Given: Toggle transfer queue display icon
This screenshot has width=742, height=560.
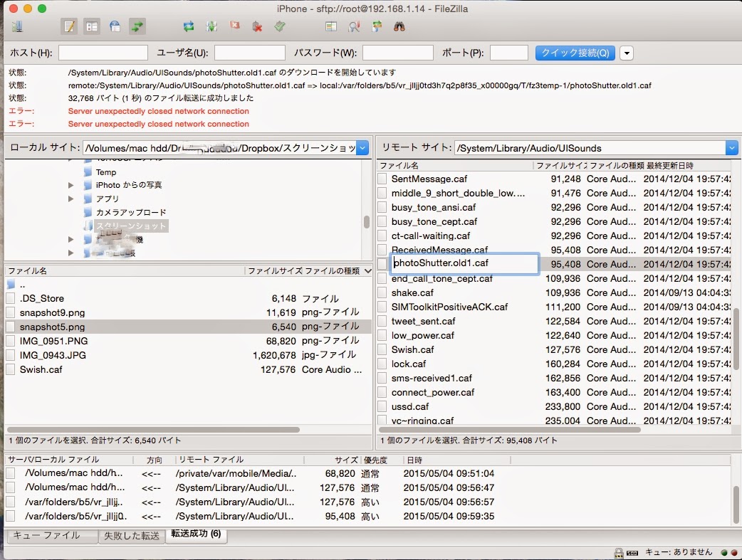Looking at the screenshot, I should (137, 26).
